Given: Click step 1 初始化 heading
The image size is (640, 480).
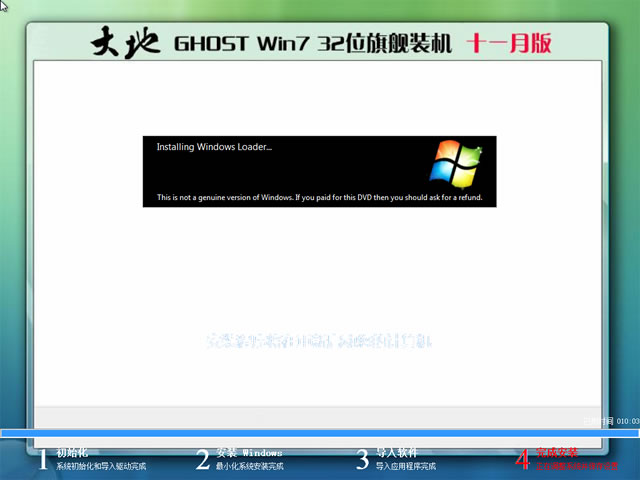Looking at the screenshot, I should (72, 452).
